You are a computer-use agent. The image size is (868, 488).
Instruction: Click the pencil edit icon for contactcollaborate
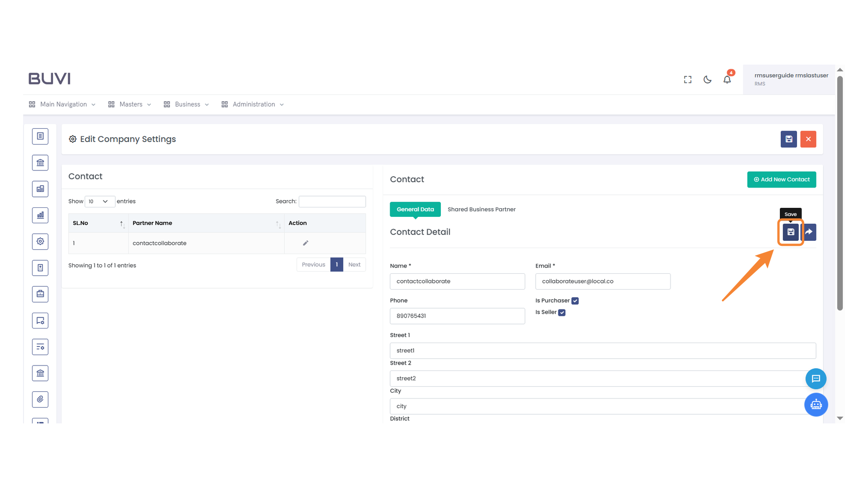[x=306, y=243]
